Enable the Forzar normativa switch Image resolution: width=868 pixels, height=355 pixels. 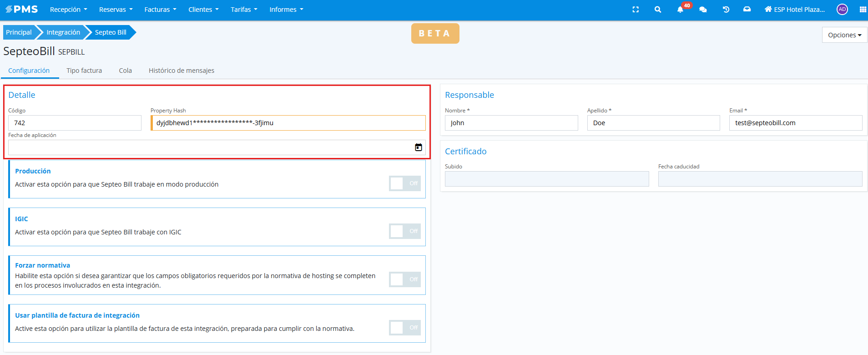pyautogui.click(x=404, y=279)
